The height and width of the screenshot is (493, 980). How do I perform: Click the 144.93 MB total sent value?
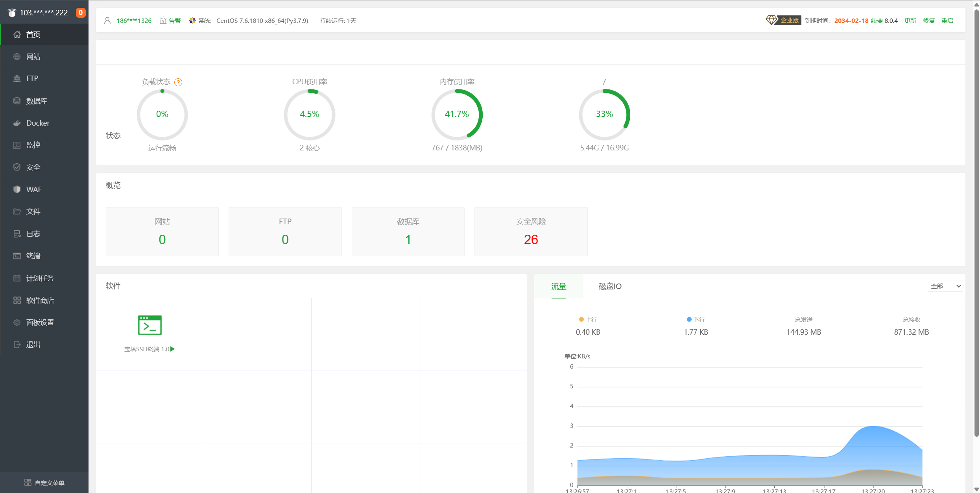804,332
